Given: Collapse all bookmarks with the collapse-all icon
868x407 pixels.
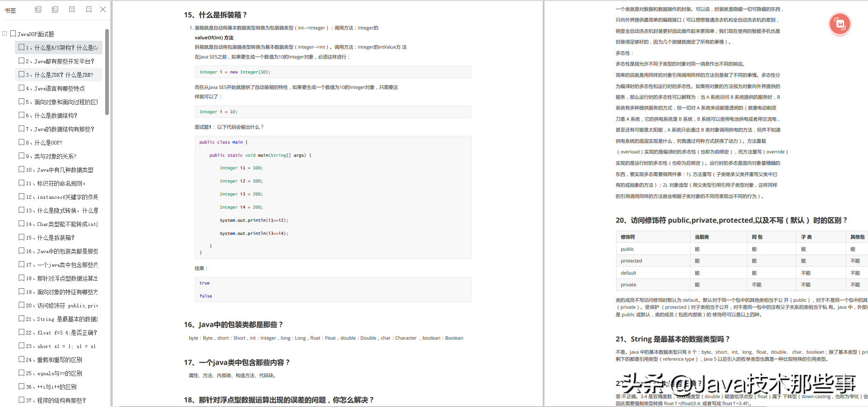Looking at the screenshot, I should pyautogui.click(x=55, y=9).
